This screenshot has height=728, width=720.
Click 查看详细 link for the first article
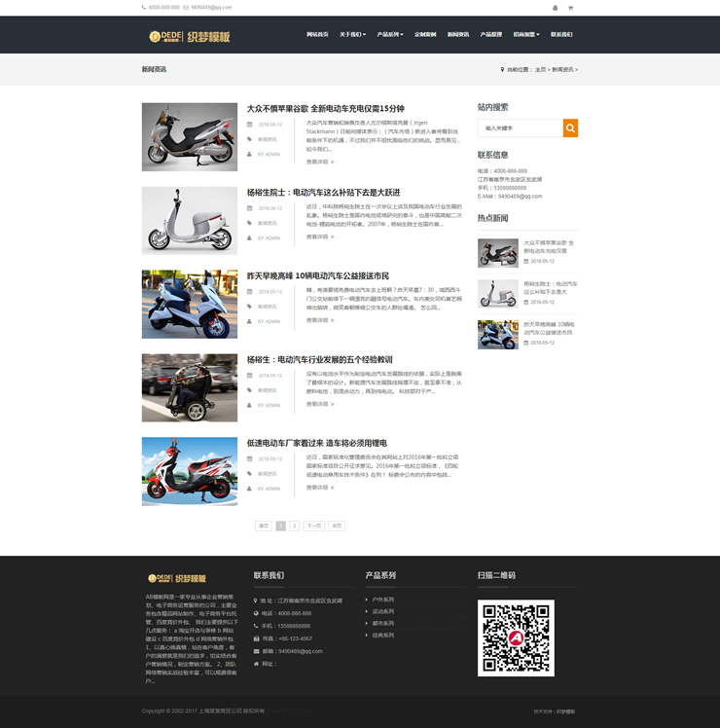pos(319,162)
